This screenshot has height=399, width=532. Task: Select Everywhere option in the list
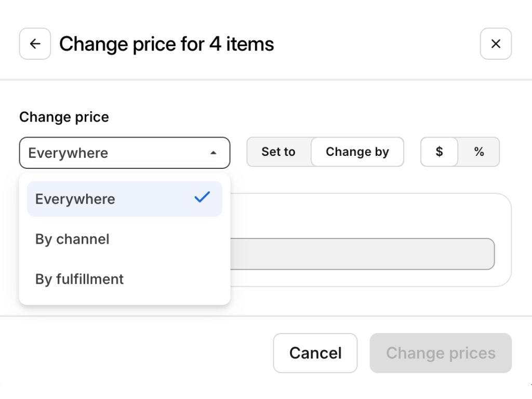pyautogui.click(x=75, y=199)
